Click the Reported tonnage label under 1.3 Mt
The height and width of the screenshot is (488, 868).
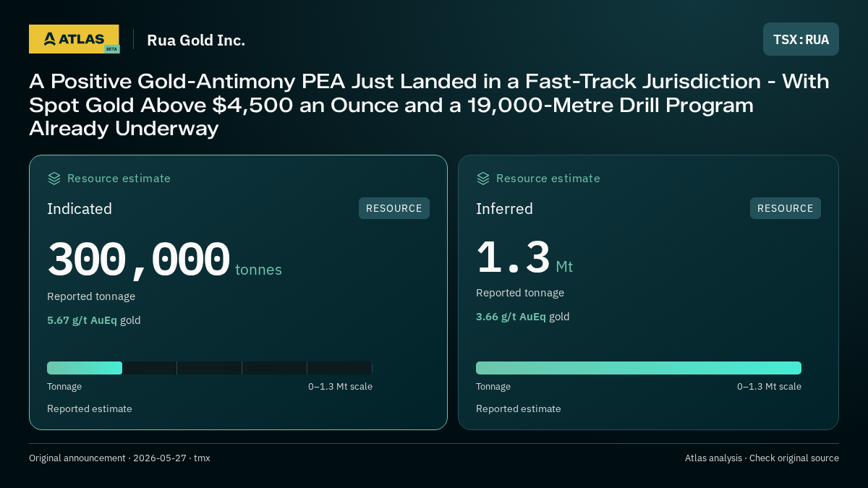520,293
